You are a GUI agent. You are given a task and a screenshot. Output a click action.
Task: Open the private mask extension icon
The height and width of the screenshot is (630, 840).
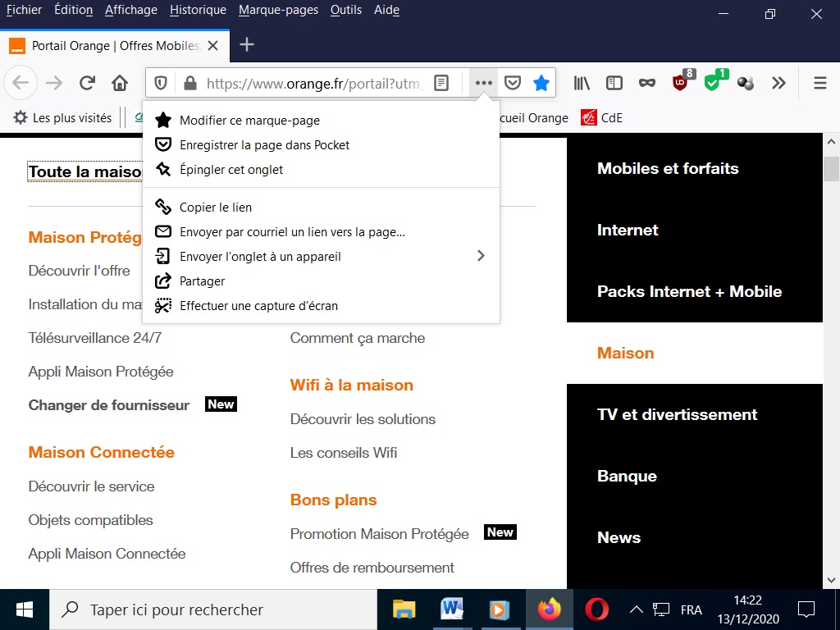pyautogui.click(x=647, y=83)
